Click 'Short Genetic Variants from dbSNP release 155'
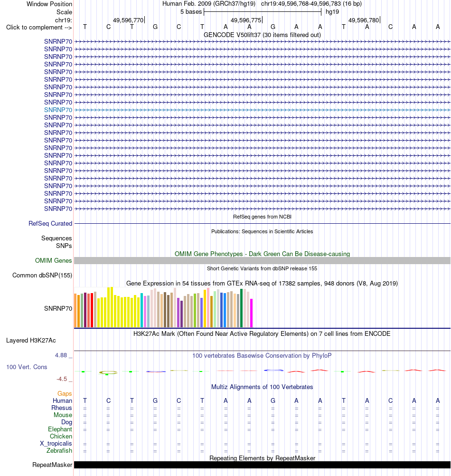Screen dimensions: 451x476 point(262,268)
